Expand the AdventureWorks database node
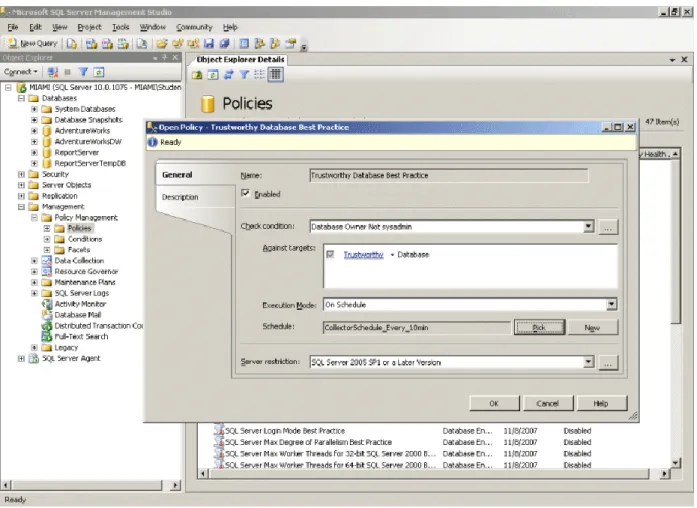Screen dimensions: 697x508 [34, 131]
